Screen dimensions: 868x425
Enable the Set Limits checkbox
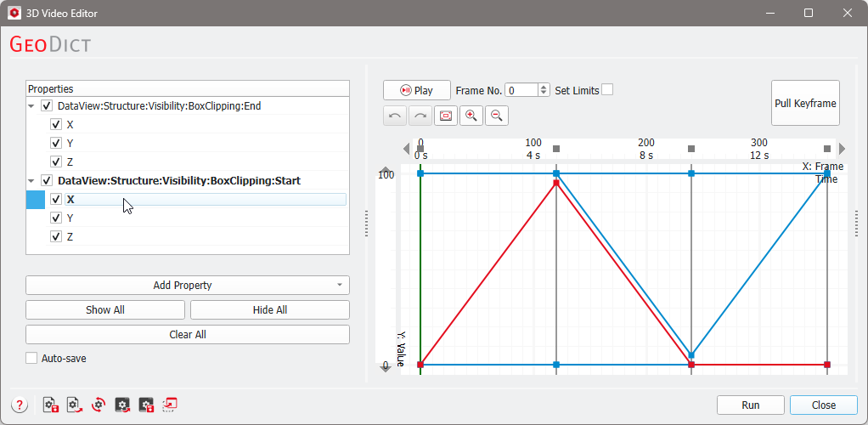607,90
